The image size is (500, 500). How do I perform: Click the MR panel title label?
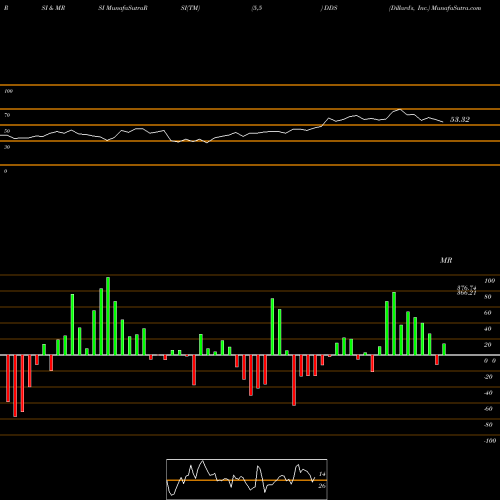(x=446, y=260)
